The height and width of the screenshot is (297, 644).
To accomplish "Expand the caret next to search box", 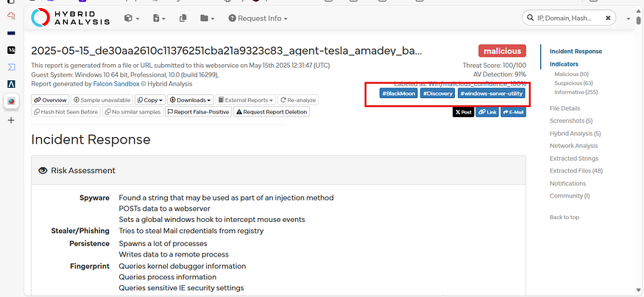I will 628,18.
